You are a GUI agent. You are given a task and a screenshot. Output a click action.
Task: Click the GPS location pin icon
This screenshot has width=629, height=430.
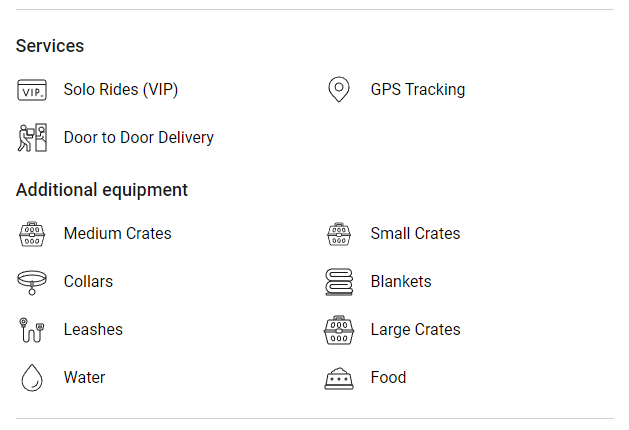(x=339, y=89)
